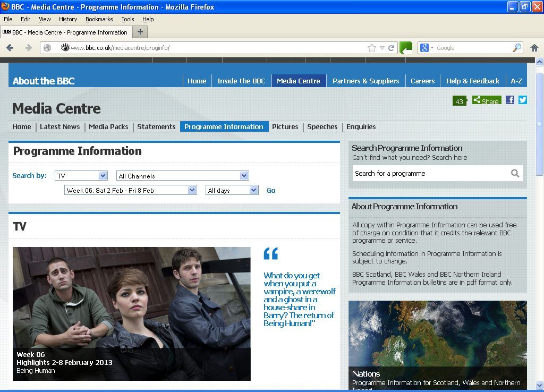Expand the All days dropdown
Image resolution: width=544 pixels, height=392 pixels.
232,190
